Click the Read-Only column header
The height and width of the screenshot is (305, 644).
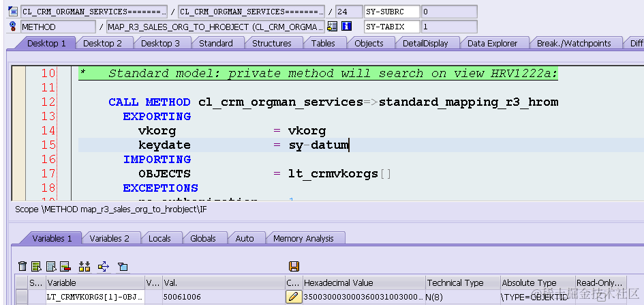(x=601, y=282)
